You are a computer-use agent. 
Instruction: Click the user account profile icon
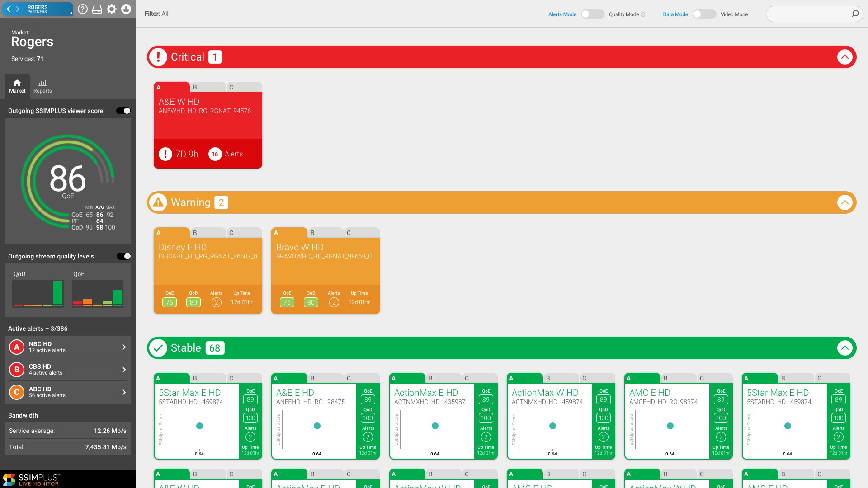tap(126, 9)
